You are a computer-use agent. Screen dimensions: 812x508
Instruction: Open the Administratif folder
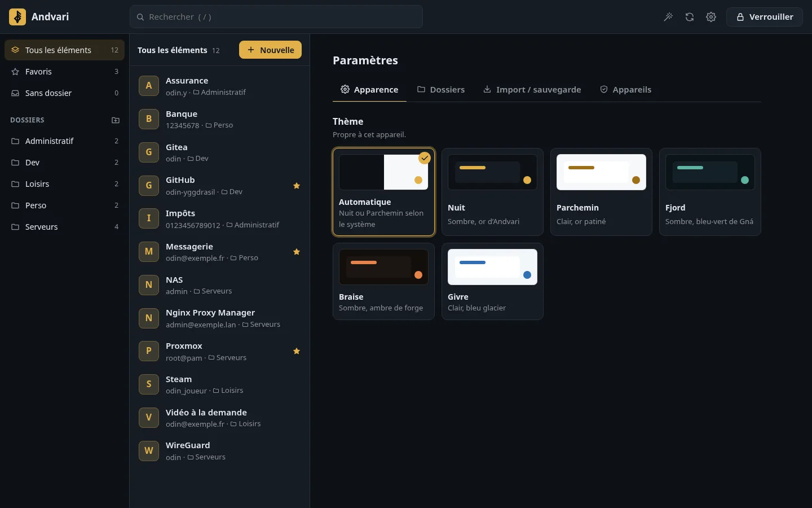(x=64, y=141)
